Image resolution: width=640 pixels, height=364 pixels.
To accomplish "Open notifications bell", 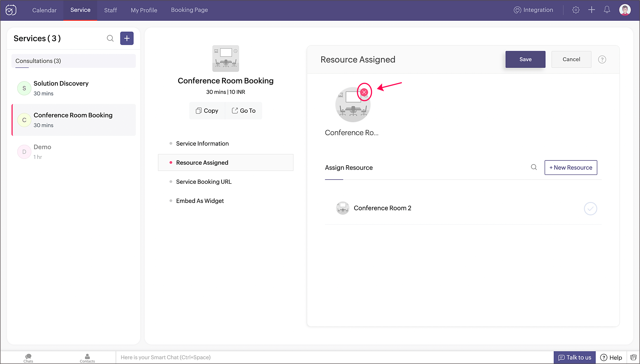I will pos(607,10).
